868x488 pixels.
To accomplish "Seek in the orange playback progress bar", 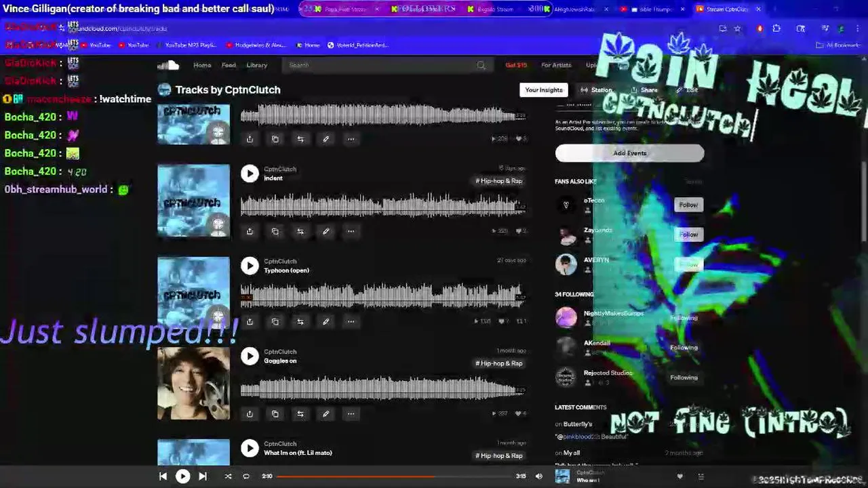I will tap(395, 476).
